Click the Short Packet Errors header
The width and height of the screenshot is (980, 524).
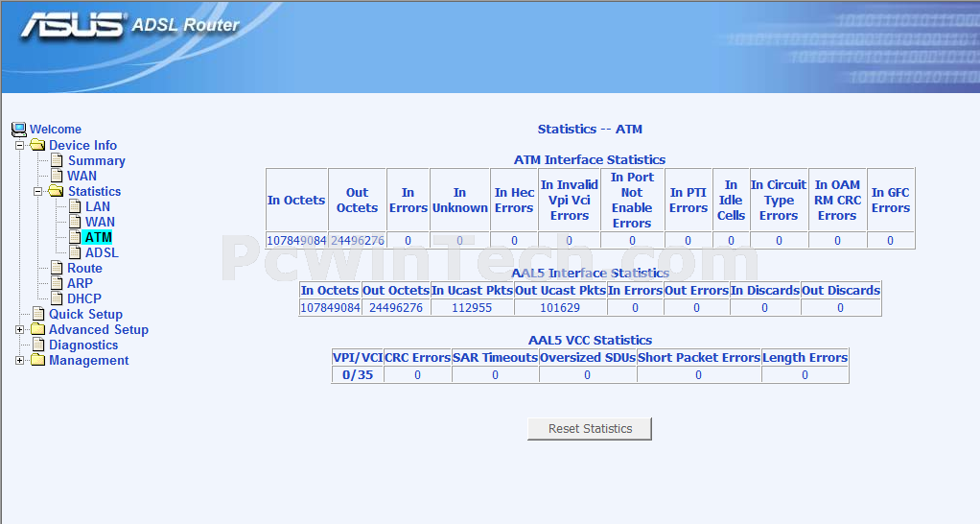click(699, 358)
